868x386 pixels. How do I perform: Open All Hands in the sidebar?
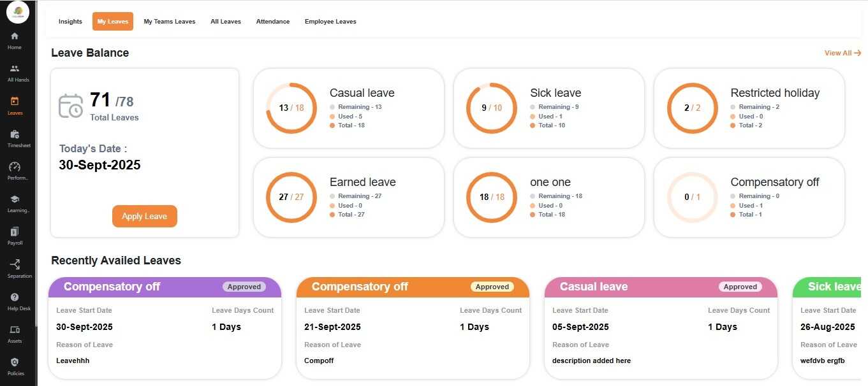click(x=15, y=69)
